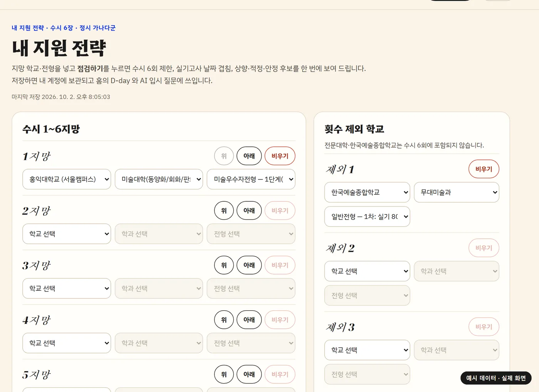Open the 4지망 학교 선택 dropdown
The height and width of the screenshot is (392, 539).
67,343
